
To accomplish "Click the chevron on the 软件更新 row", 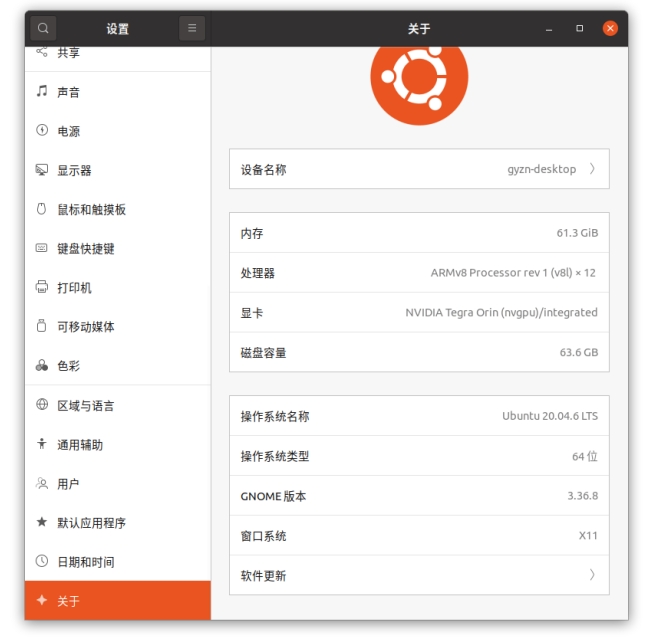I will [x=592, y=575].
